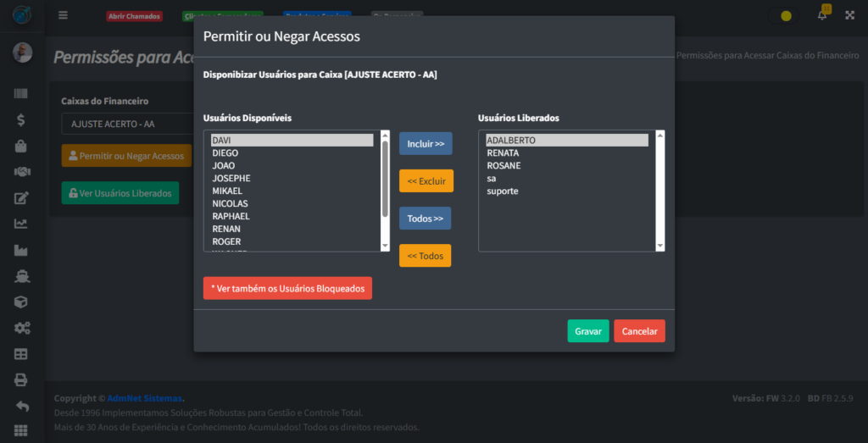Open the gears settings sidebar icon

[x=21, y=328]
